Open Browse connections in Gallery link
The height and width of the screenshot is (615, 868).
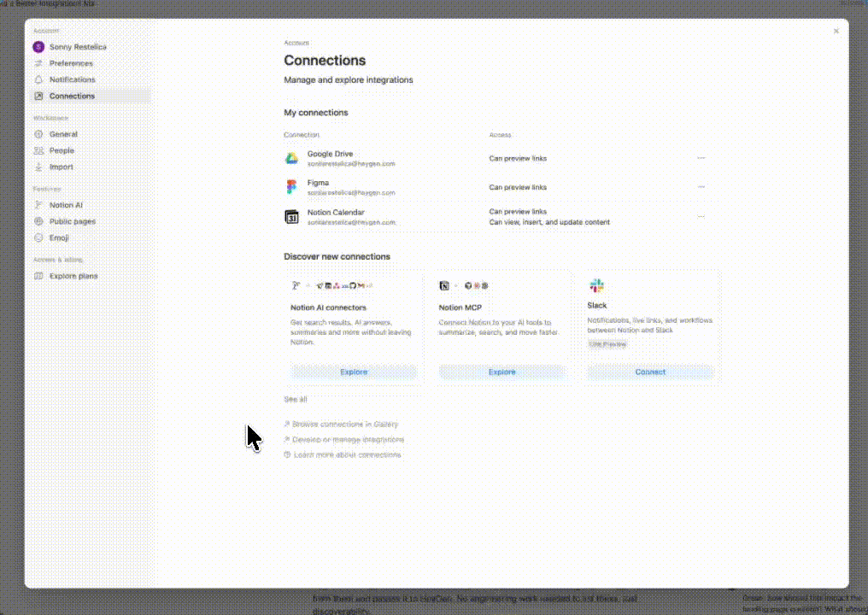344,425
